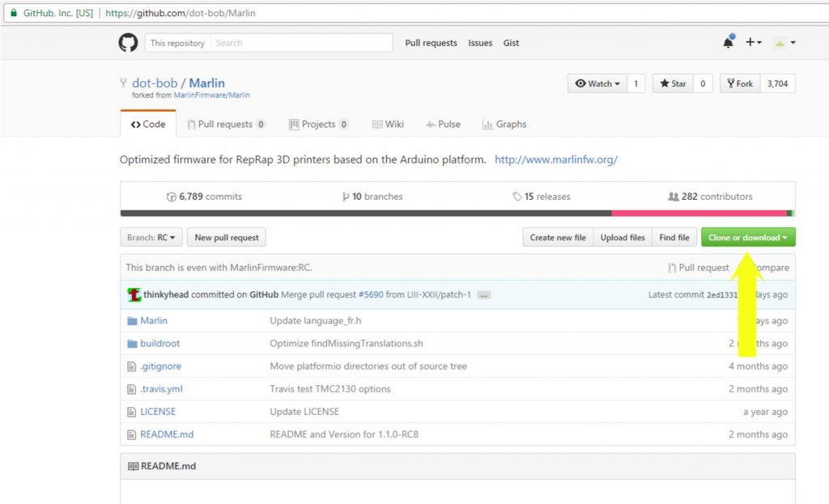
Task: Focus the repository search field
Action: 301,43
